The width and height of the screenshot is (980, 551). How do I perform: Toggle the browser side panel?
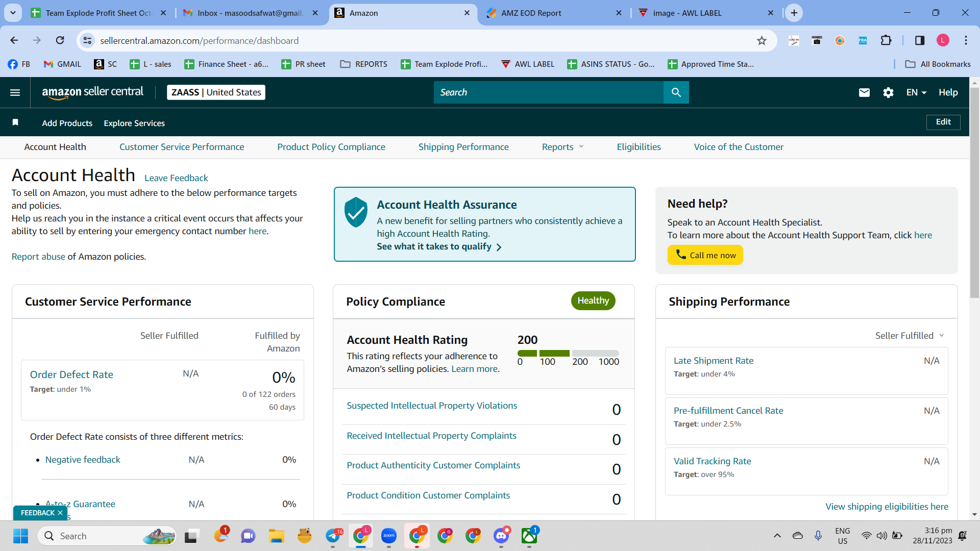pos(920,40)
